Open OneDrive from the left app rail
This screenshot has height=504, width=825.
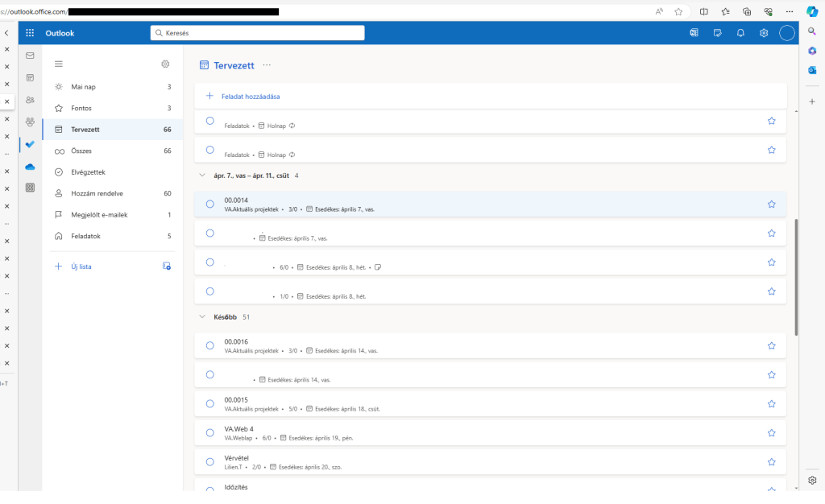(x=30, y=167)
